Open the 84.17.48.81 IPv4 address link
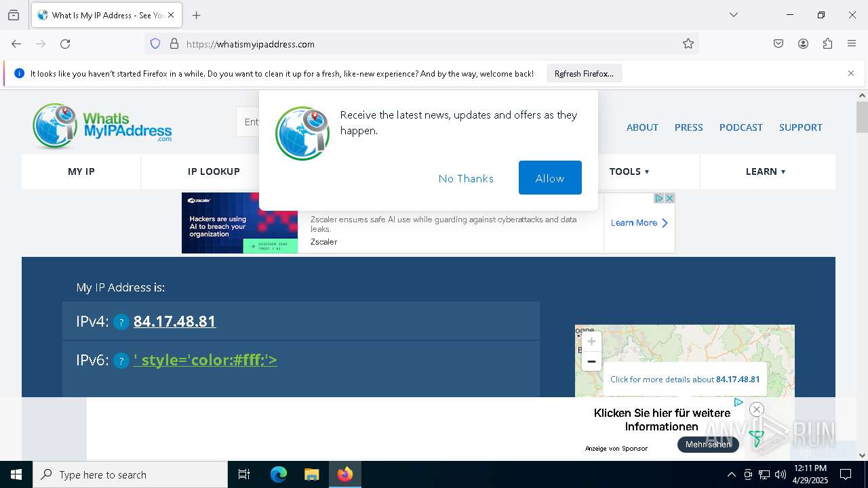 (174, 321)
